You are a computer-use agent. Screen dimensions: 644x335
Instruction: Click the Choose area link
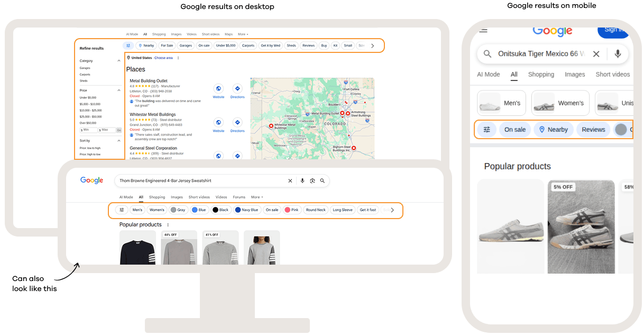coord(163,58)
